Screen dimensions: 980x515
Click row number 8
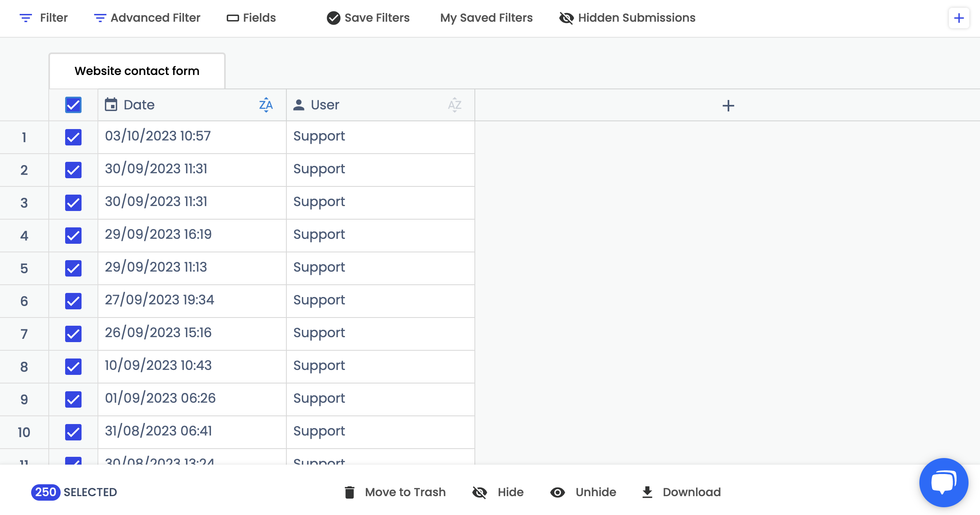coord(24,367)
